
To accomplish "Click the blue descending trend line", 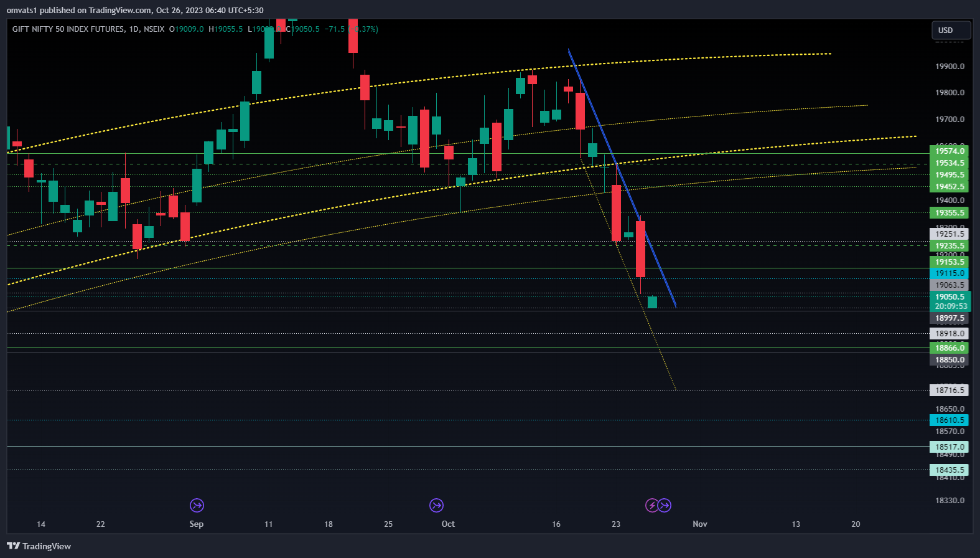I will click(x=623, y=179).
